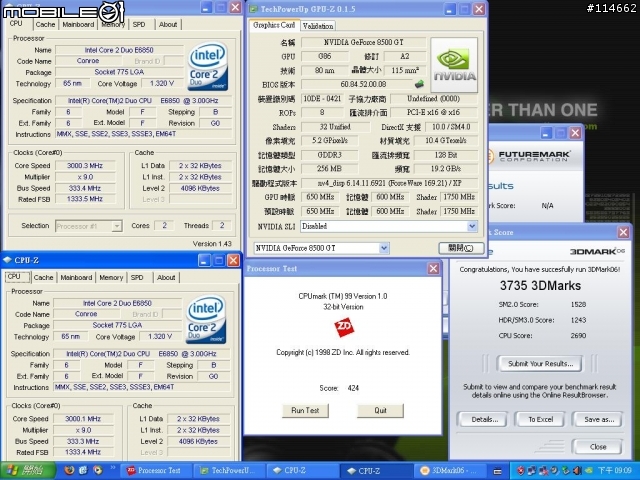The height and width of the screenshot is (480, 640).
Task: Click the green BIOS save chip icon
Action: (419, 84)
